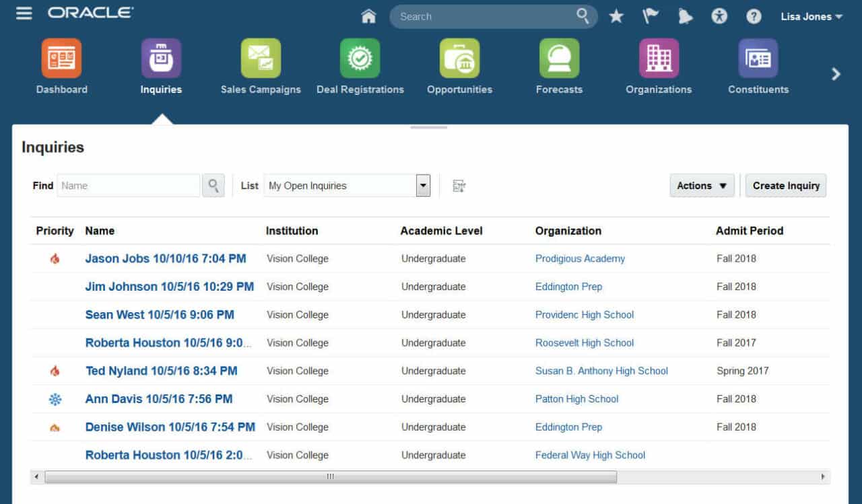
Task: Open Sales Campaigns from the springboard
Action: click(261, 58)
